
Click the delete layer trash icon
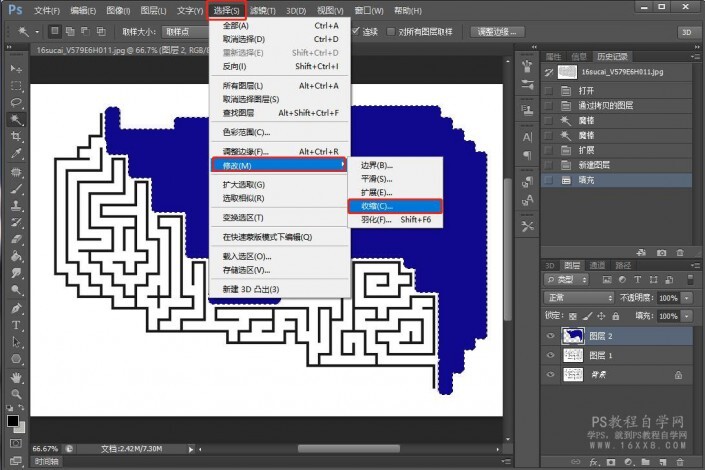point(683,462)
